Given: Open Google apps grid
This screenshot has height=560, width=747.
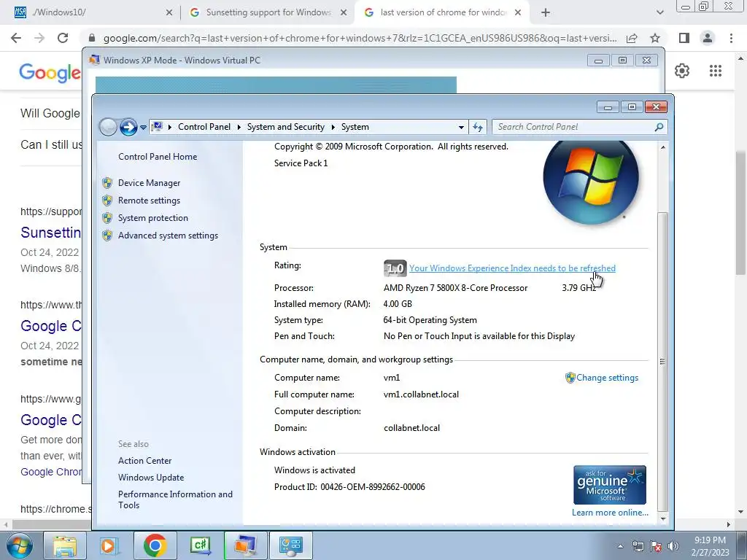Looking at the screenshot, I should pyautogui.click(x=715, y=71).
